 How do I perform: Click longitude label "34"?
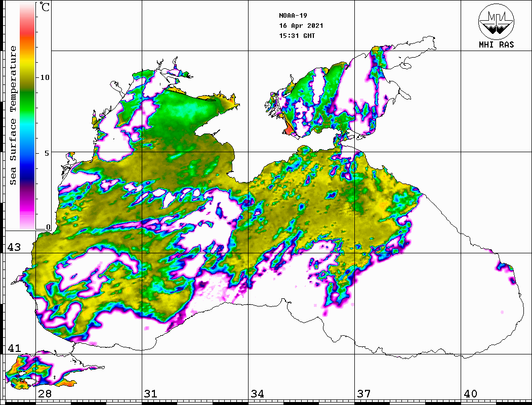click(x=258, y=394)
